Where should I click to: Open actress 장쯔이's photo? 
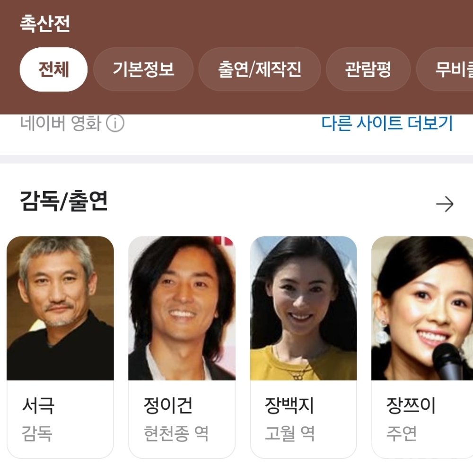pyautogui.click(x=422, y=308)
